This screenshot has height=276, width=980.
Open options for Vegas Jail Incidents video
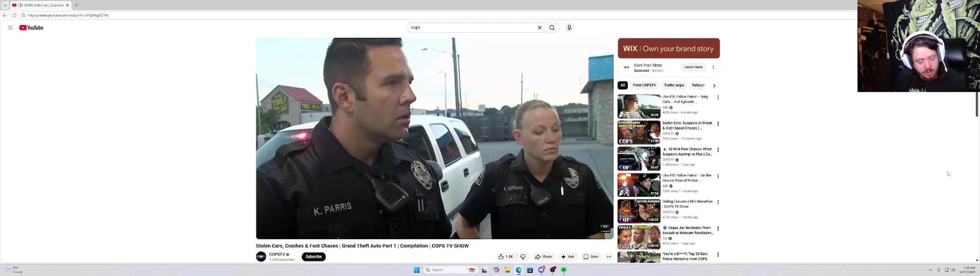pyautogui.click(x=718, y=228)
